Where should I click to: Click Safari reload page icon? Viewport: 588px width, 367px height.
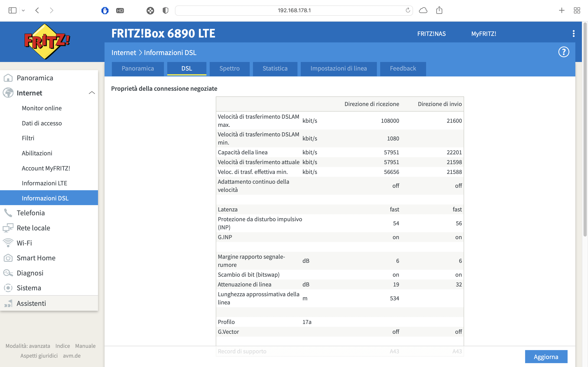[x=408, y=10]
